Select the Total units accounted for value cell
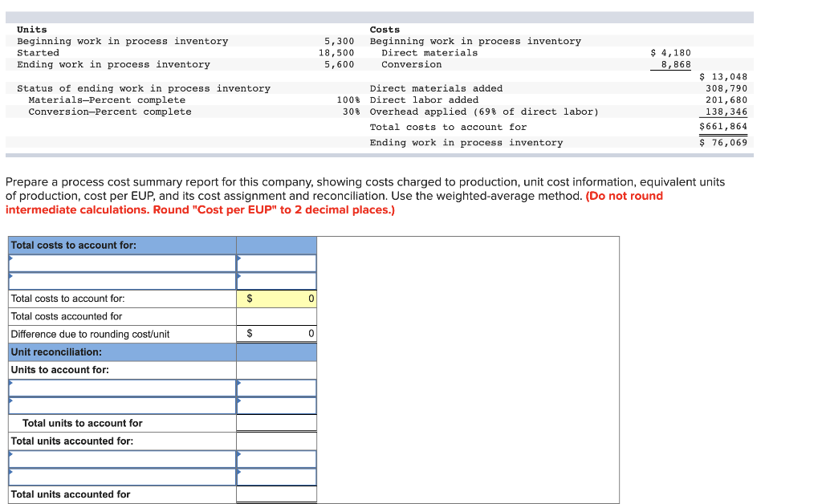This screenshot has width=822, height=504. [x=276, y=494]
